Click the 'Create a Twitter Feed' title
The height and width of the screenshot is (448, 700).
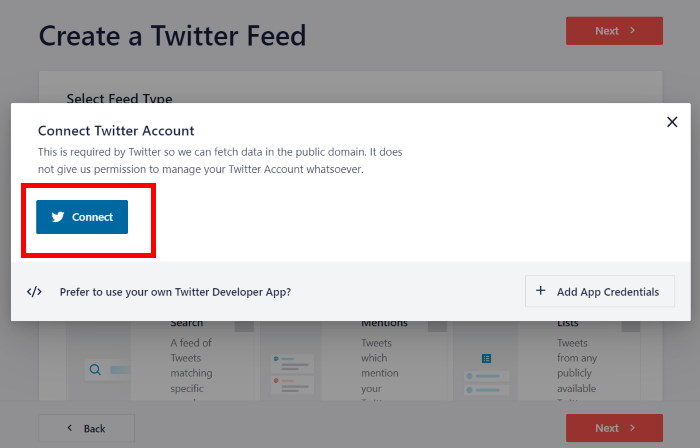point(172,36)
